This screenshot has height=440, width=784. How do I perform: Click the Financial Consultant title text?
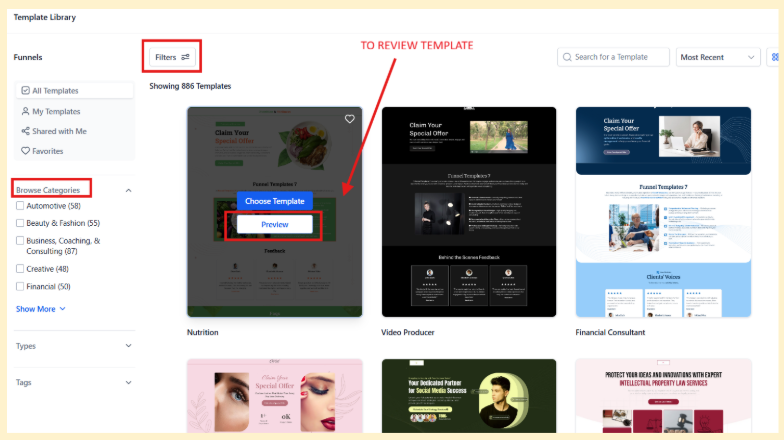(610, 332)
